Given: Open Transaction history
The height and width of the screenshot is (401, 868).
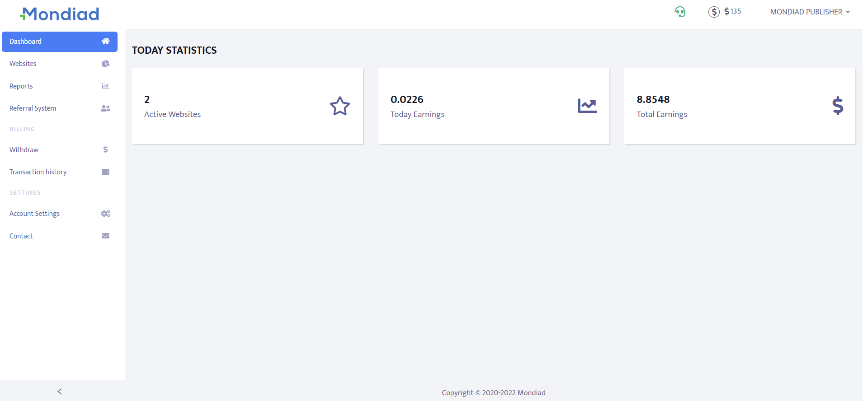Looking at the screenshot, I should tap(38, 172).
